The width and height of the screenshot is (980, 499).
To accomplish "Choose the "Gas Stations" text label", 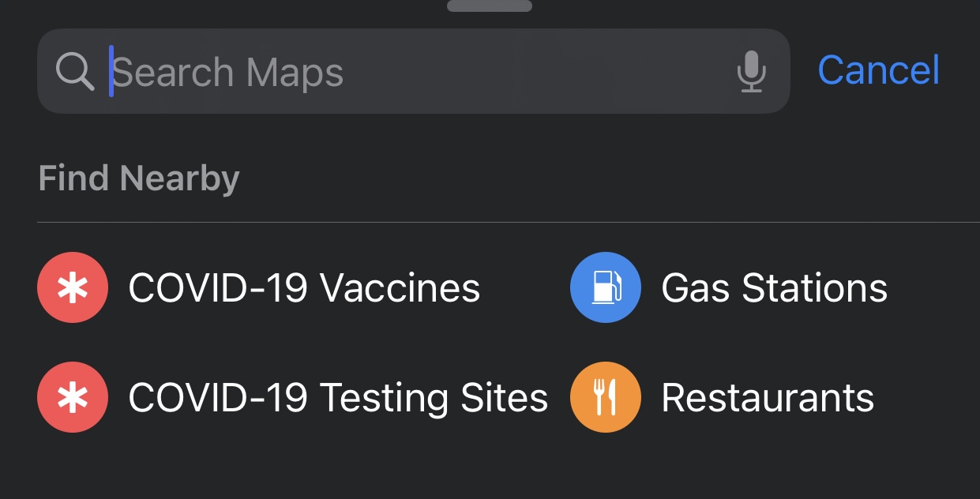I will pyautogui.click(x=774, y=288).
